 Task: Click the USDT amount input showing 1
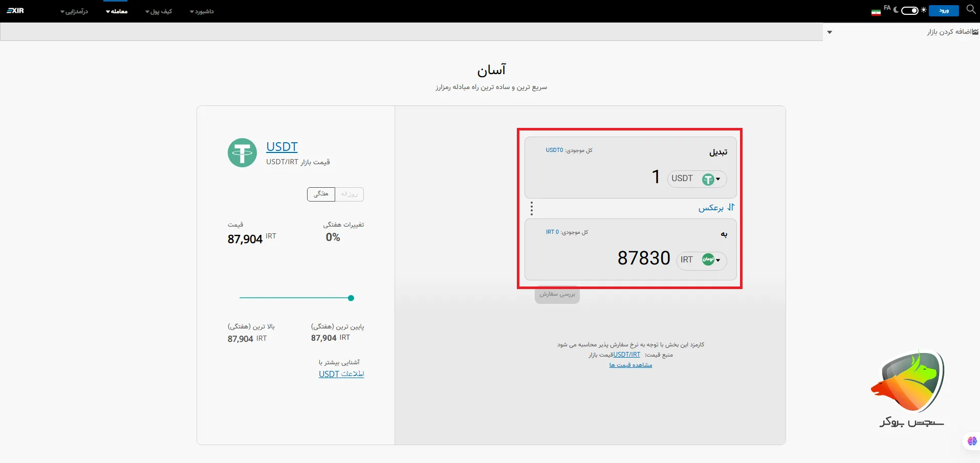655,177
